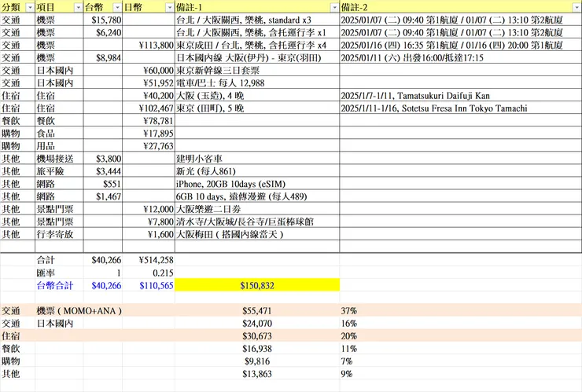Screen dimensions: 582x392
Task: Open the 備註-1 column filter dropdown
Action: pos(334,7)
